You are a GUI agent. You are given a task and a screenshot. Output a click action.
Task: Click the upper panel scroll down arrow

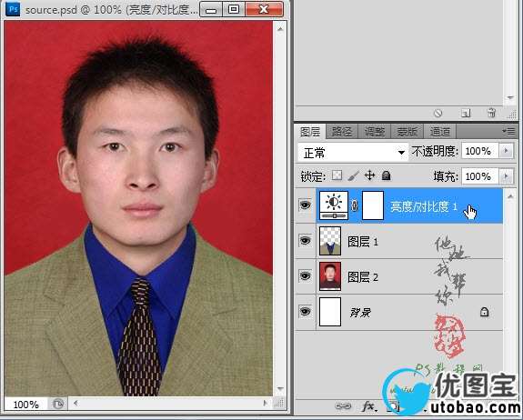coord(510,97)
